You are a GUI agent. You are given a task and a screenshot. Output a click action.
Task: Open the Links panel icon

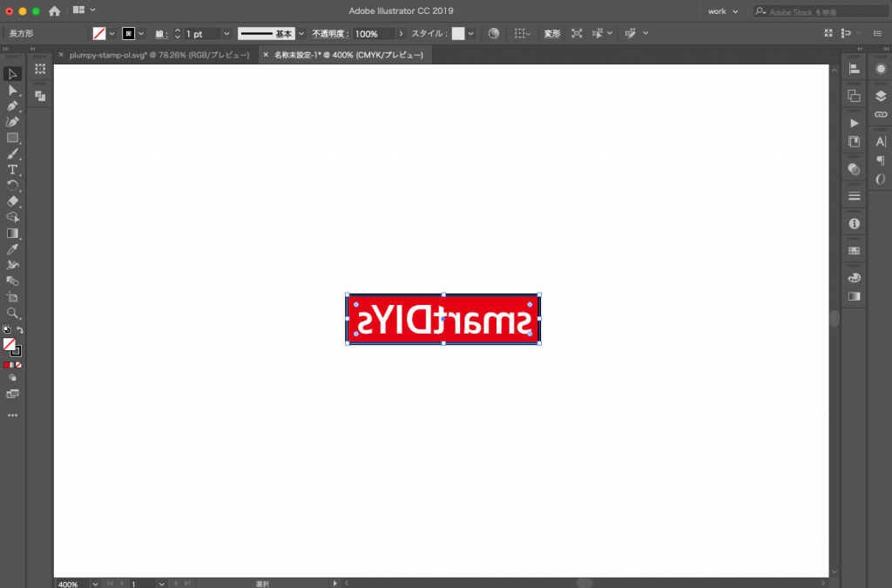tap(881, 114)
